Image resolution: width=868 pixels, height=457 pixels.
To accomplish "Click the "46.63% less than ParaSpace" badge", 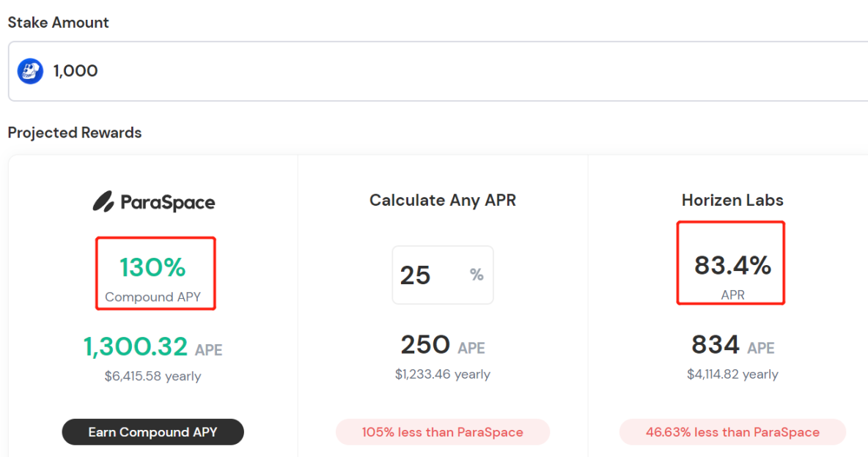I will [x=732, y=432].
